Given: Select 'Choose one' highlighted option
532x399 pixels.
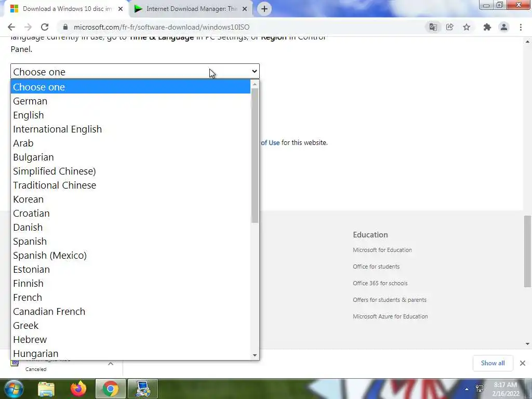Looking at the screenshot, I should tap(130, 87).
